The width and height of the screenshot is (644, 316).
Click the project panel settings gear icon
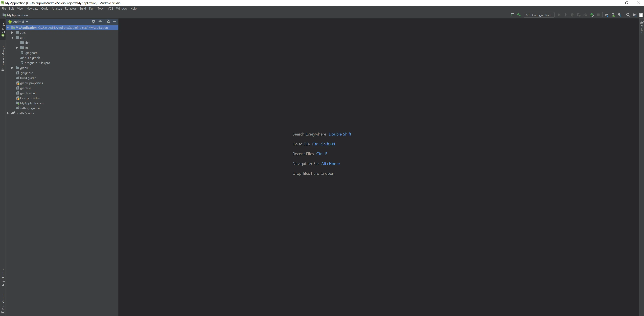pyautogui.click(x=108, y=22)
